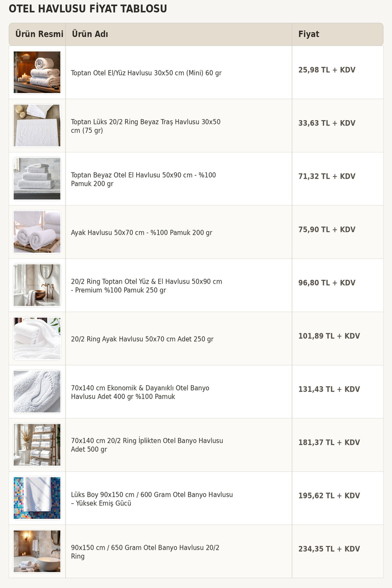Select the 25,98 TL + KDV price

click(x=327, y=70)
